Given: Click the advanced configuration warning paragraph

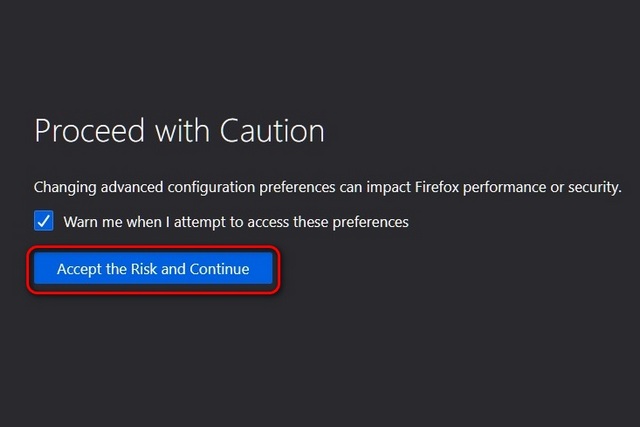Looking at the screenshot, I should (x=327, y=187).
